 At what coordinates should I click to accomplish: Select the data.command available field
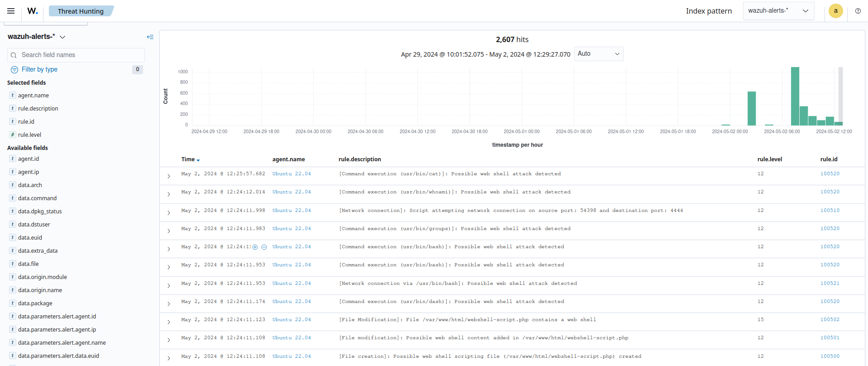click(37, 198)
